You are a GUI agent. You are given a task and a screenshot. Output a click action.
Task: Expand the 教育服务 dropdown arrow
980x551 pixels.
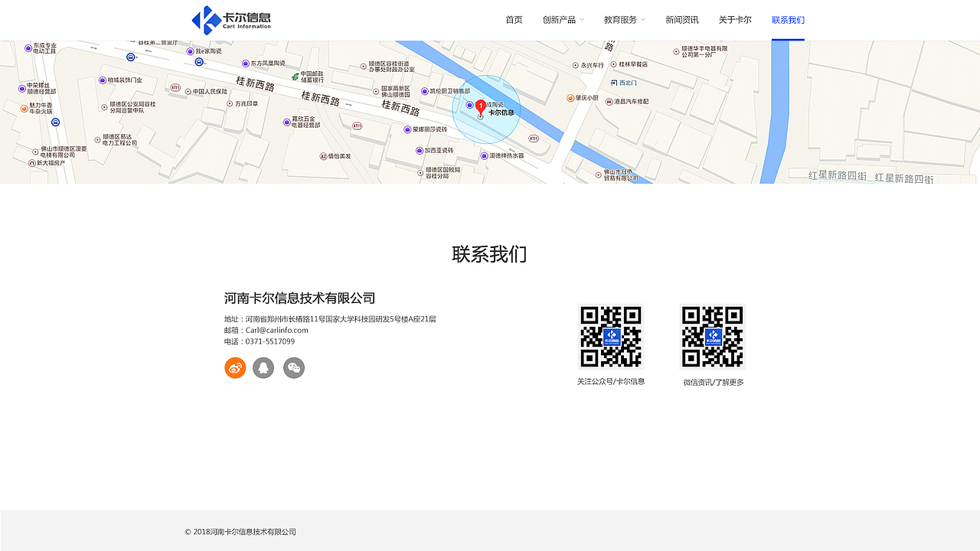point(643,20)
